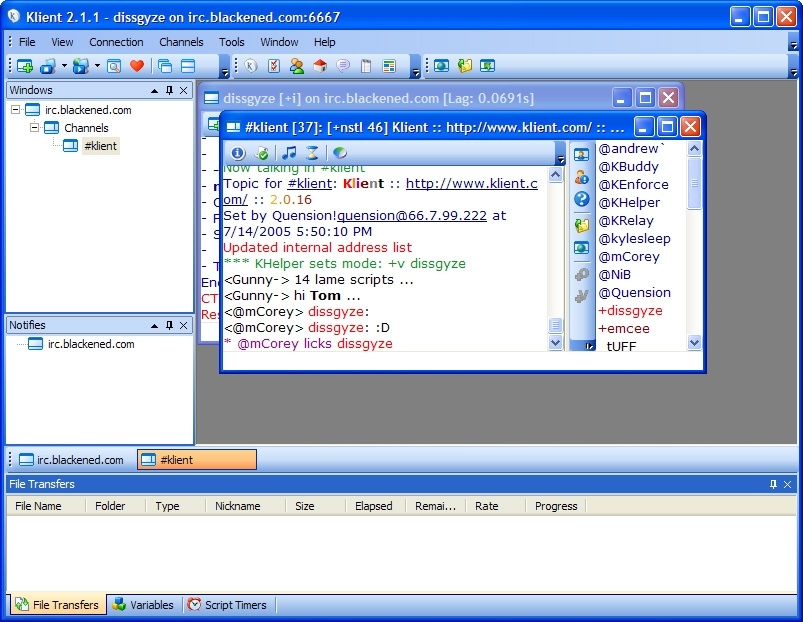Viewport: 803px width, 622px height.
Task: Click the green-blue sphere icon in #klient toolbar
Action: (x=340, y=153)
